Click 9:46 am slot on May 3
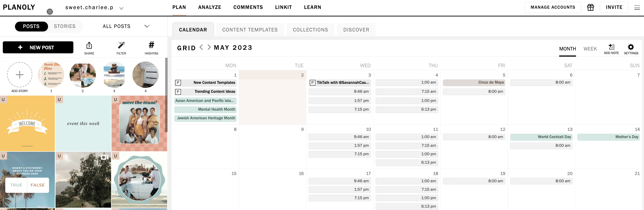 coord(340,92)
